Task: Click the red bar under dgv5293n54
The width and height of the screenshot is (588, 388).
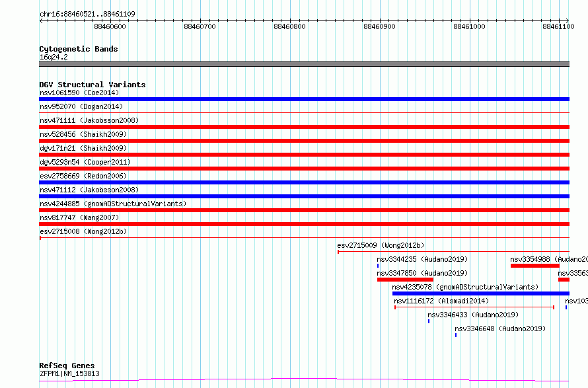Action: 304,169
